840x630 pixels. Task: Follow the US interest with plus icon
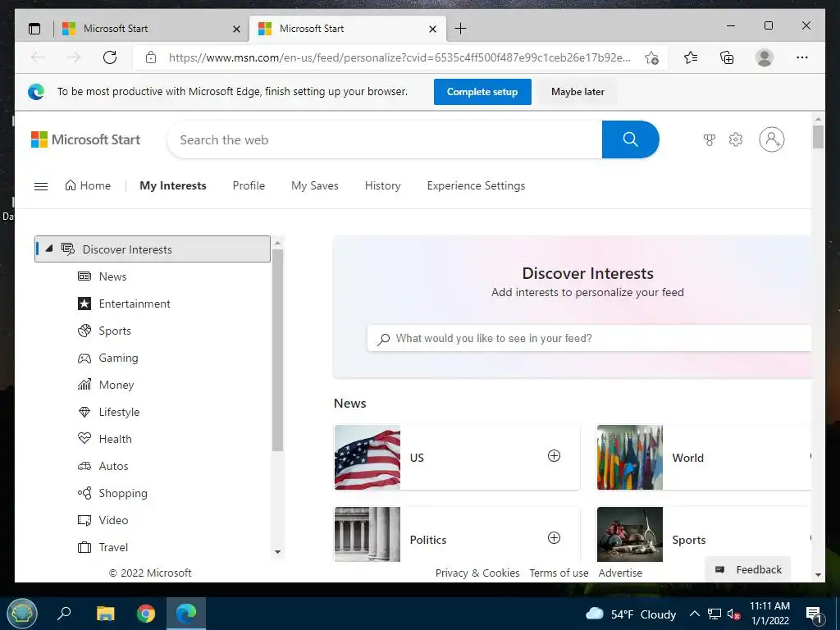tap(554, 456)
